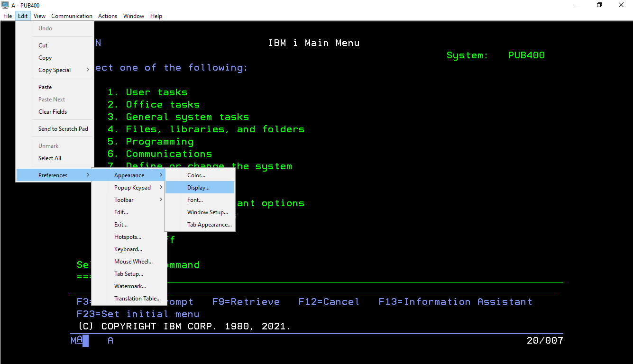
Task: Choose Select All menu entry
Action: [55, 158]
